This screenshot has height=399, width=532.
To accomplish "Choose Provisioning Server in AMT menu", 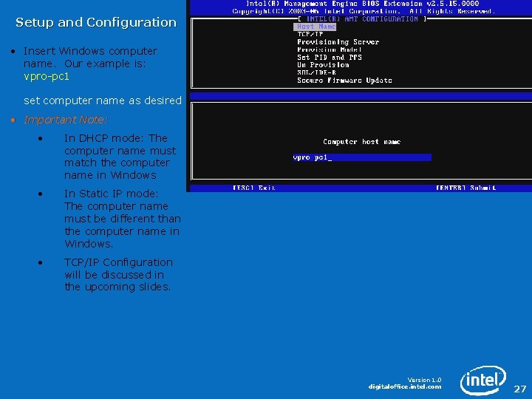I will [x=338, y=42].
